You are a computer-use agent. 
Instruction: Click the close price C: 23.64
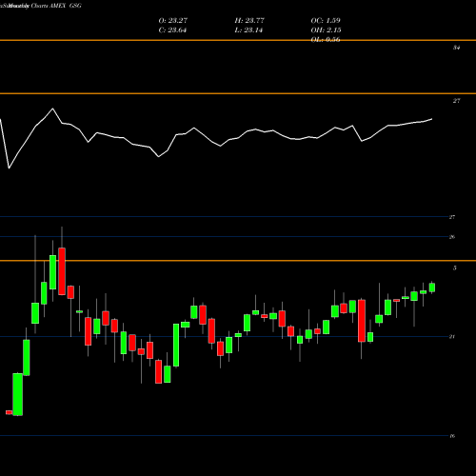click(172, 30)
